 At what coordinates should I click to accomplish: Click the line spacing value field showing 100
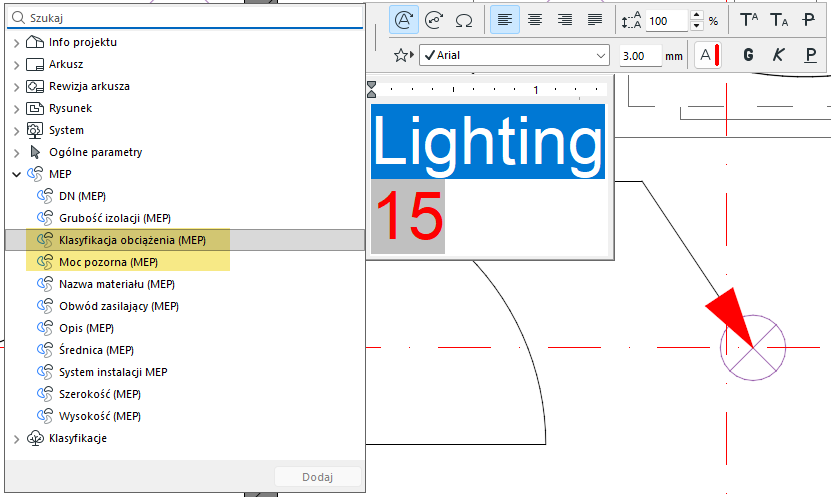[667, 21]
